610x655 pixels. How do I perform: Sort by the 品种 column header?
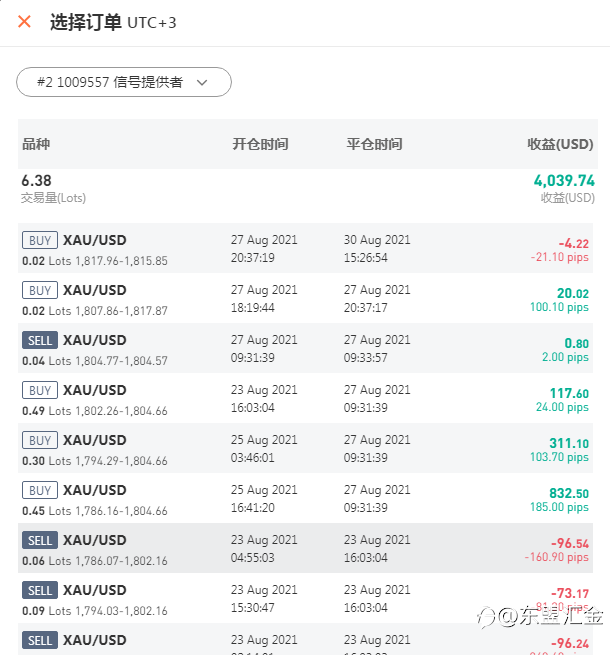36,144
